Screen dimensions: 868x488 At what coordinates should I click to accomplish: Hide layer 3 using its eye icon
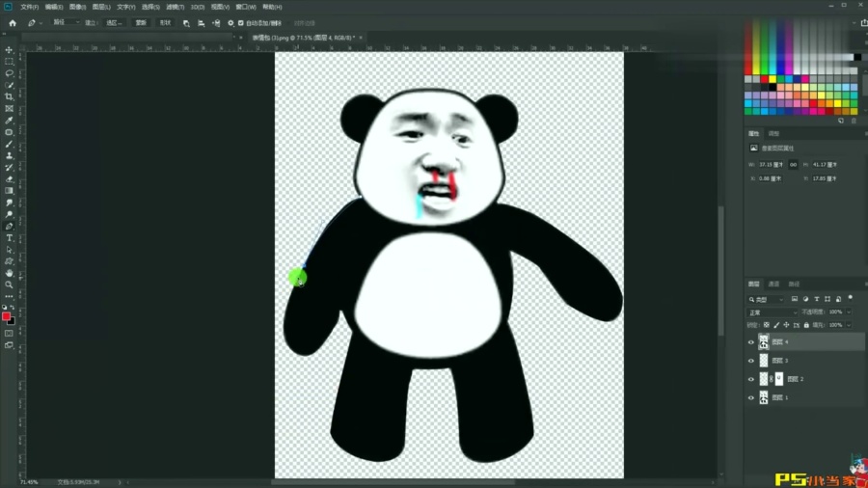pos(750,361)
